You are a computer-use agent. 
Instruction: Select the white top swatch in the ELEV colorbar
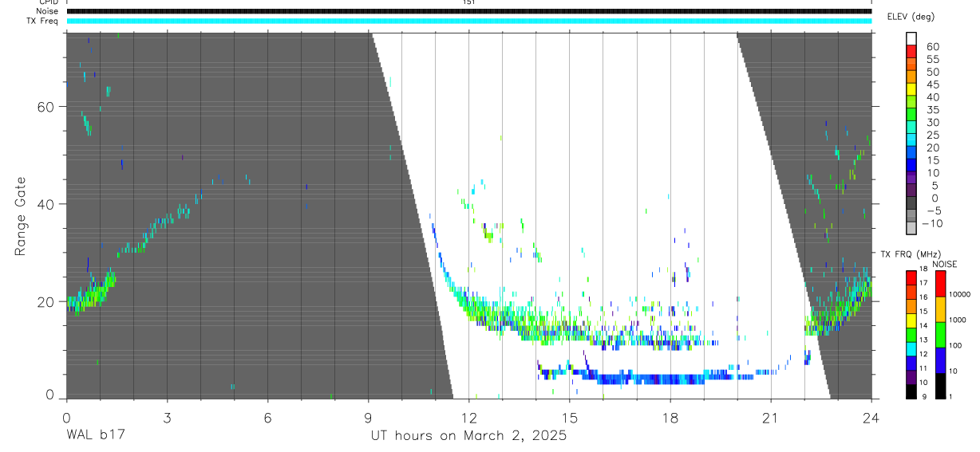(x=911, y=38)
